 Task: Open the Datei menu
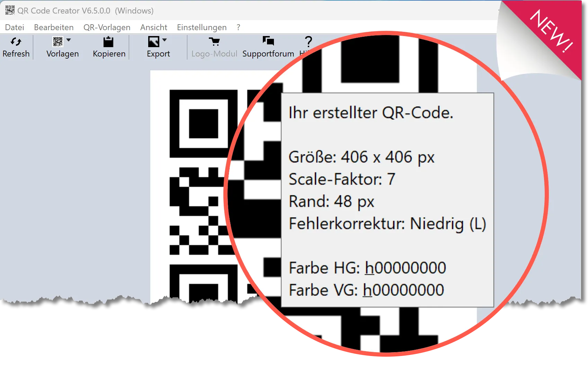pyautogui.click(x=15, y=27)
